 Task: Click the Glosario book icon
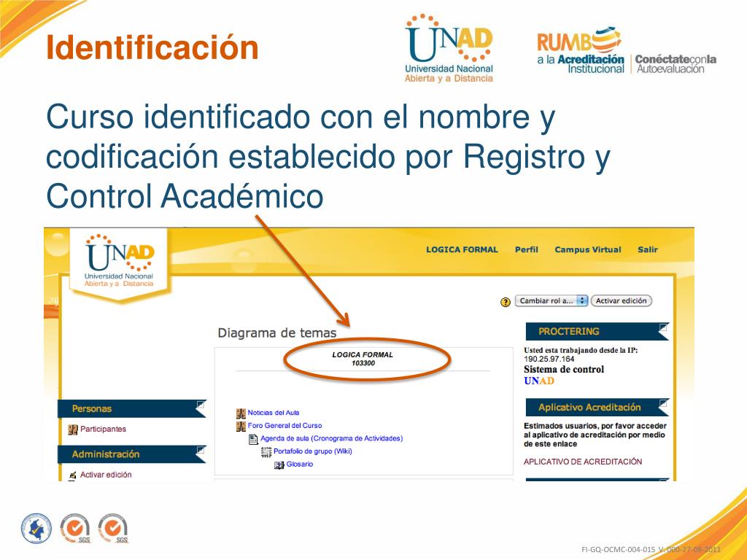point(279,464)
